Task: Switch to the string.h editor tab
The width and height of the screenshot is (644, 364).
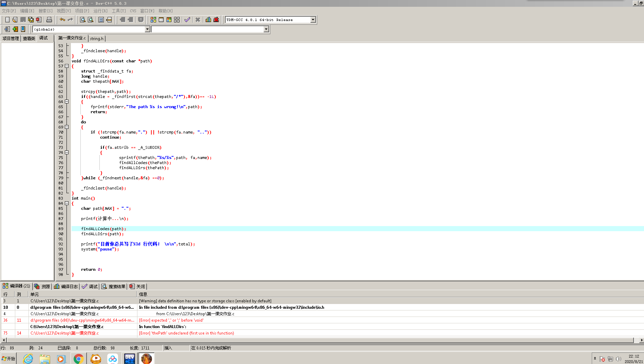Action: point(97,39)
